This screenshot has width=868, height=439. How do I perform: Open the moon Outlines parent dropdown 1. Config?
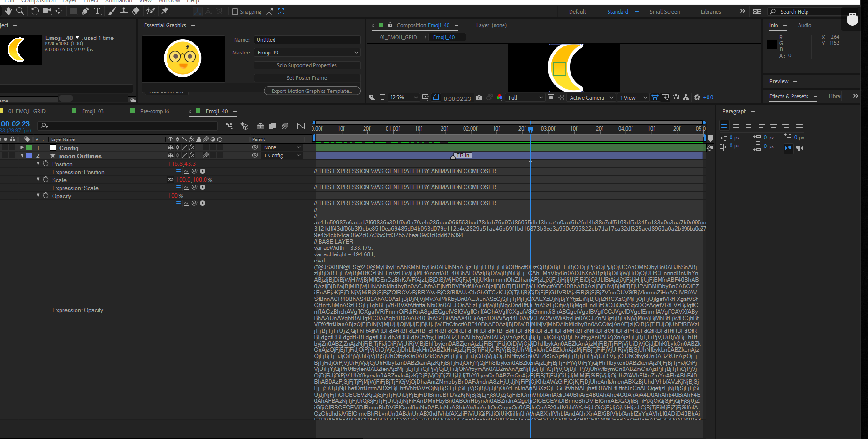click(x=282, y=155)
